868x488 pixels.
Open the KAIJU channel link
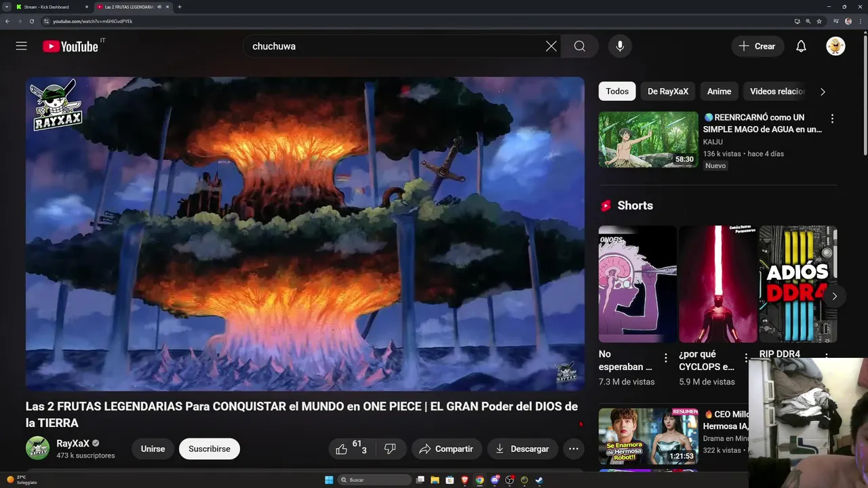pos(713,142)
